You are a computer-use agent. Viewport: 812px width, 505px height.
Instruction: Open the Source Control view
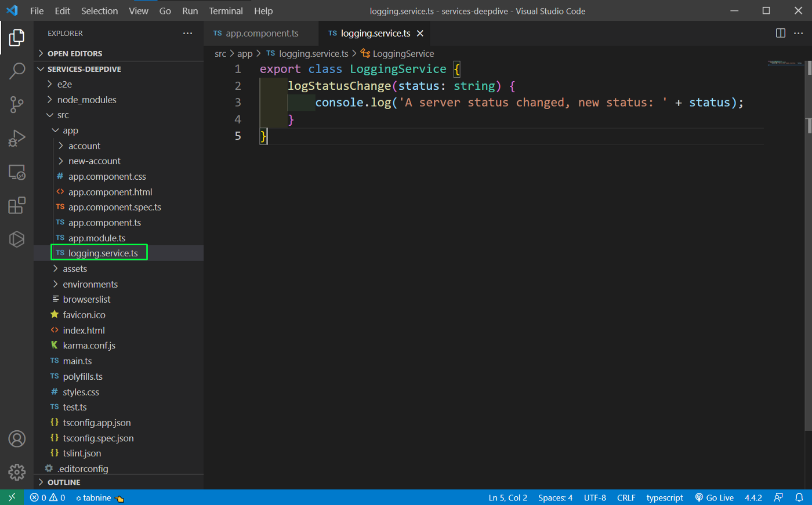[x=17, y=104]
